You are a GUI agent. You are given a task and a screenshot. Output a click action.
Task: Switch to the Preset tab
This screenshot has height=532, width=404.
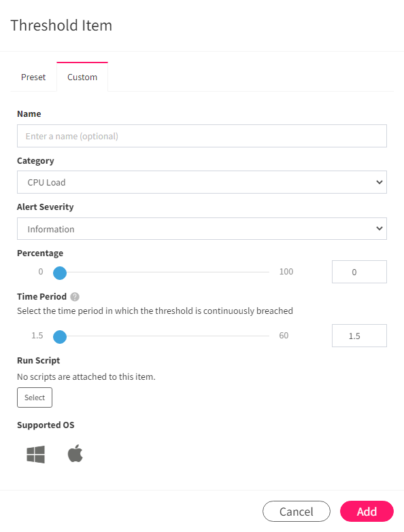click(33, 77)
